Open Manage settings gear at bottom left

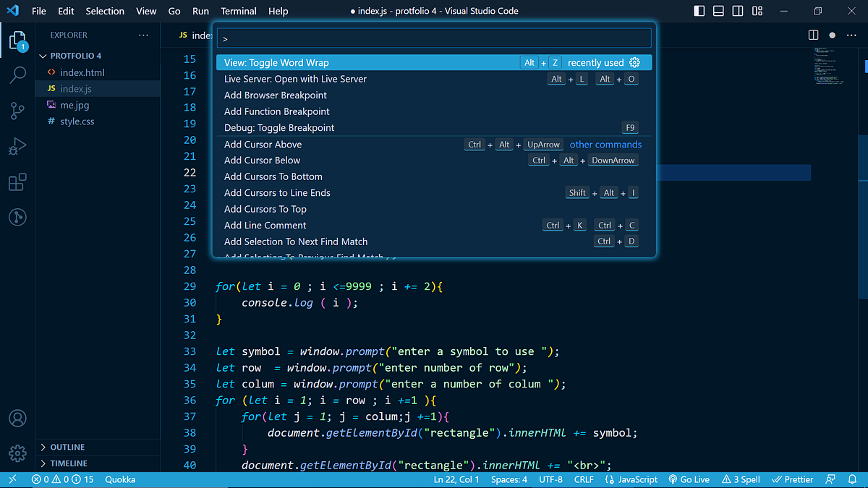click(x=17, y=453)
